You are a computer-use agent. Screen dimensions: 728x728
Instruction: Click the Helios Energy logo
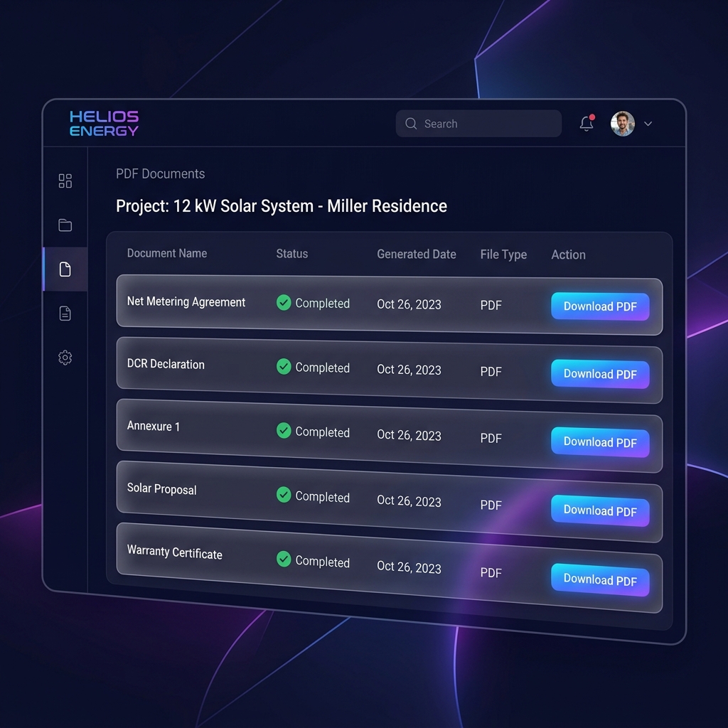104,124
